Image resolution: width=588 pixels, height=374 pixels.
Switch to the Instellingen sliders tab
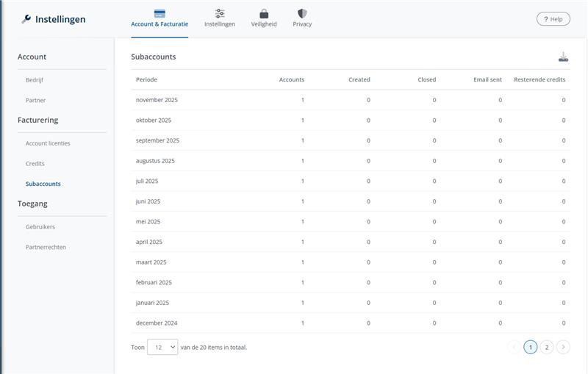220,18
